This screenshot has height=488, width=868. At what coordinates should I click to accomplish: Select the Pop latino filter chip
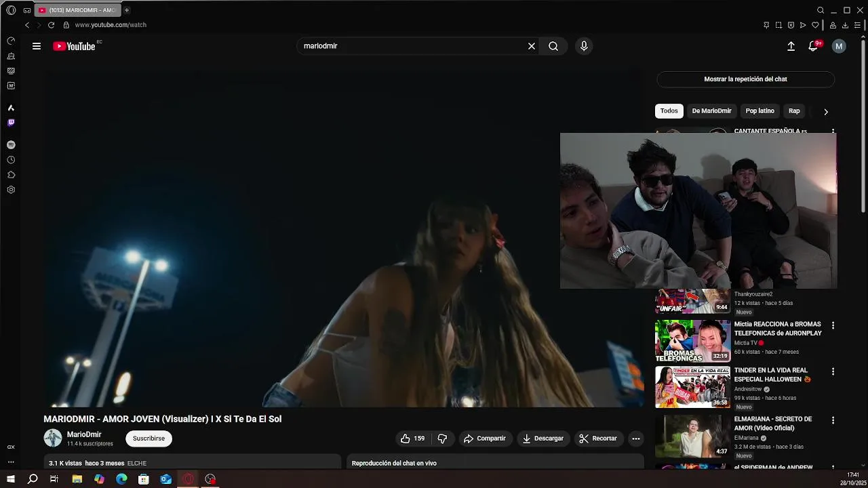759,111
